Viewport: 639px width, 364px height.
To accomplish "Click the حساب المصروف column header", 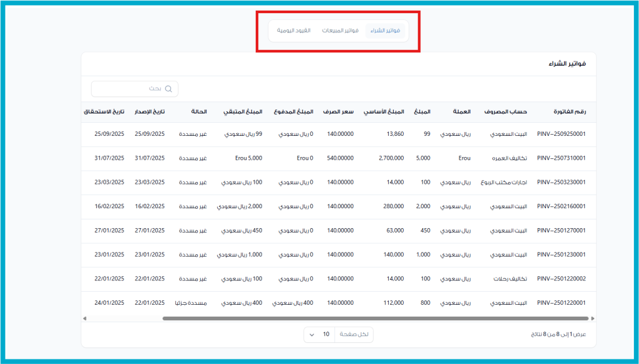I will pos(505,112).
